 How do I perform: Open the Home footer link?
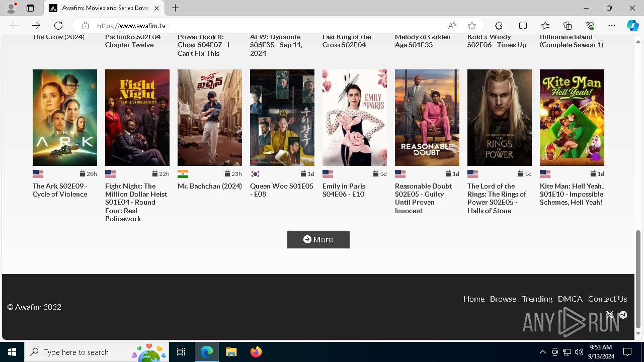474,299
